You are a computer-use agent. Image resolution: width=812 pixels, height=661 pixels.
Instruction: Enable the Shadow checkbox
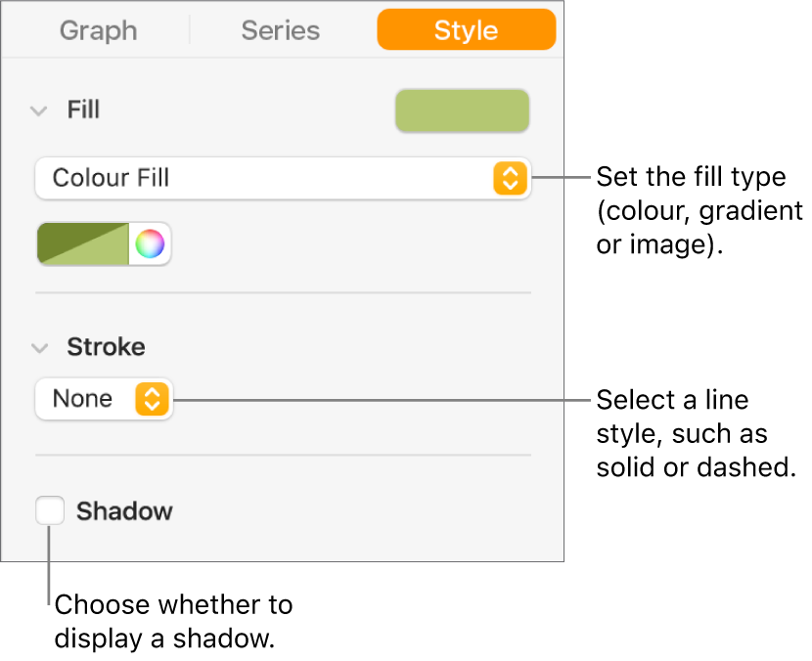point(50,510)
